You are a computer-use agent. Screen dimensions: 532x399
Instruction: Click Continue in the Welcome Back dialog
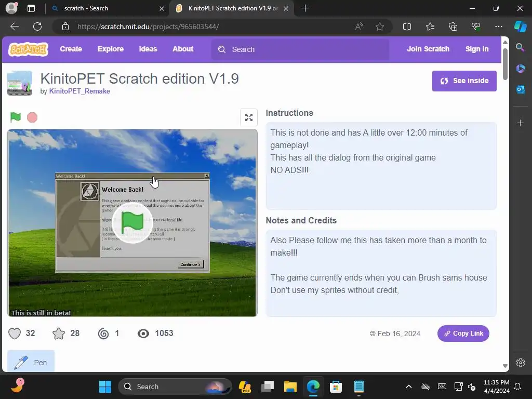190,264
